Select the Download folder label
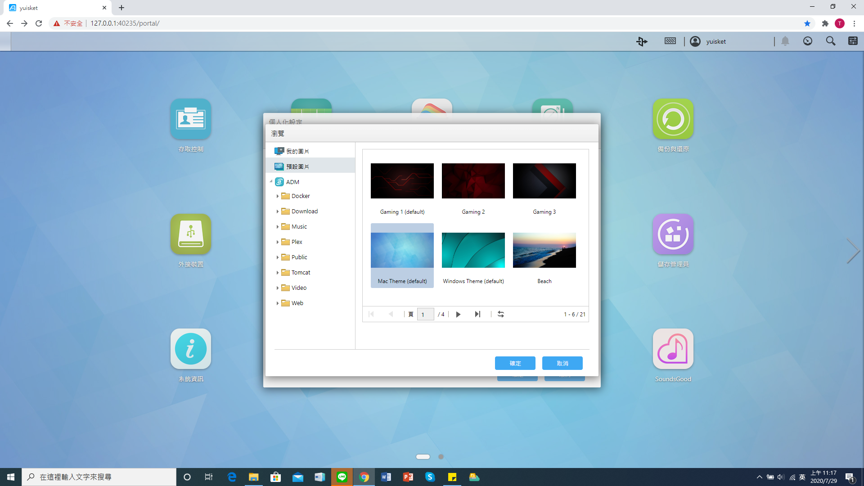Screen dimensions: 864x486 pyautogui.click(x=304, y=212)
